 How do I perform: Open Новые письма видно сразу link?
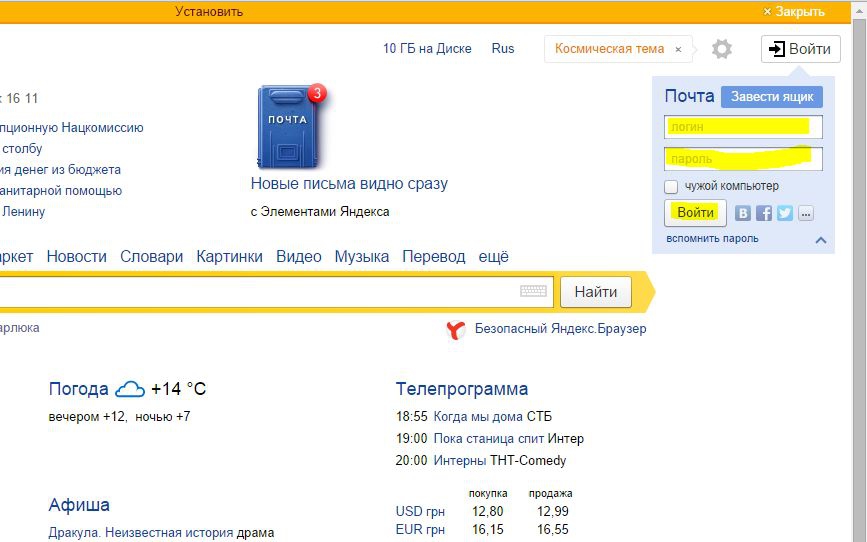(349, 184)
